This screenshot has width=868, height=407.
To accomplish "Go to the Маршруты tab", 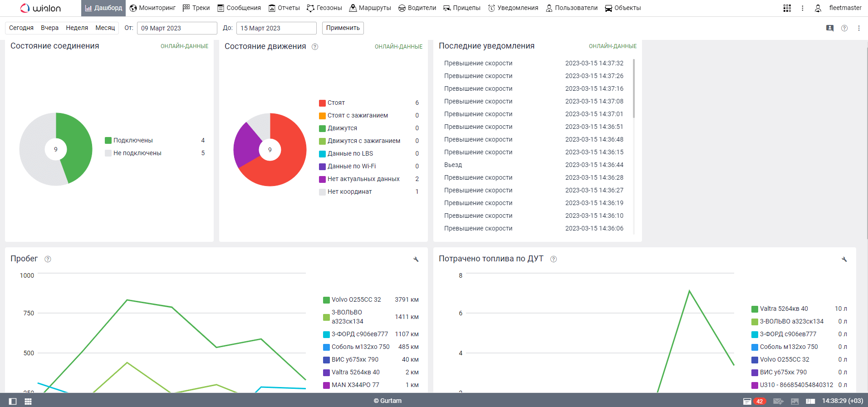I will 370,8.
